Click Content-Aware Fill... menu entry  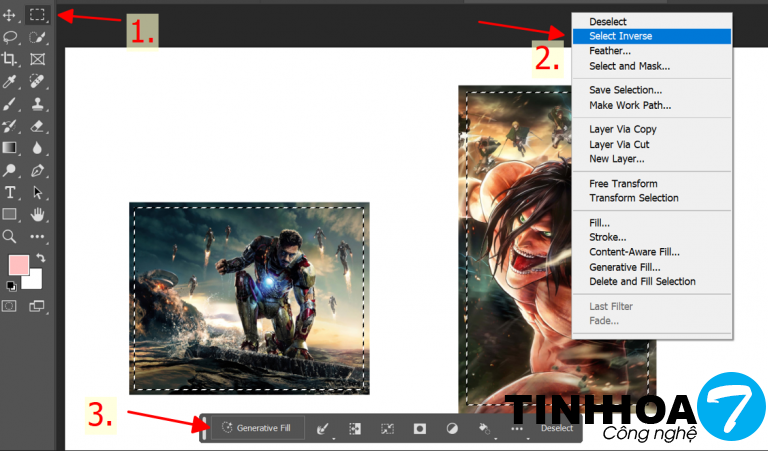tap(633, 252)
